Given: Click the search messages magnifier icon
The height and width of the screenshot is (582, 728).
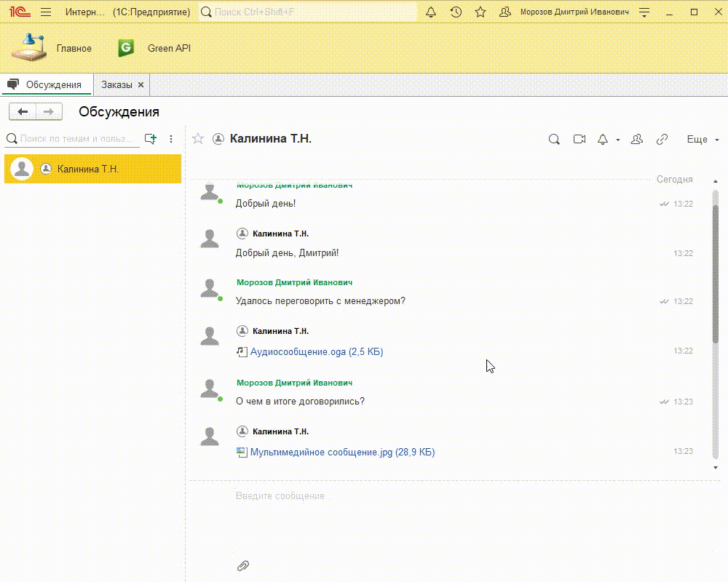Looking at the screenshot, I should 554,140.
